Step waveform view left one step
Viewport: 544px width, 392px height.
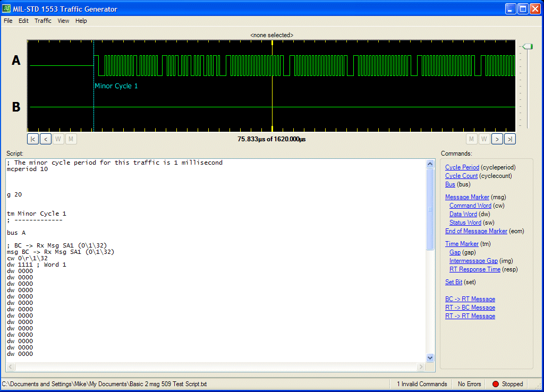click(x=46, y=139)
